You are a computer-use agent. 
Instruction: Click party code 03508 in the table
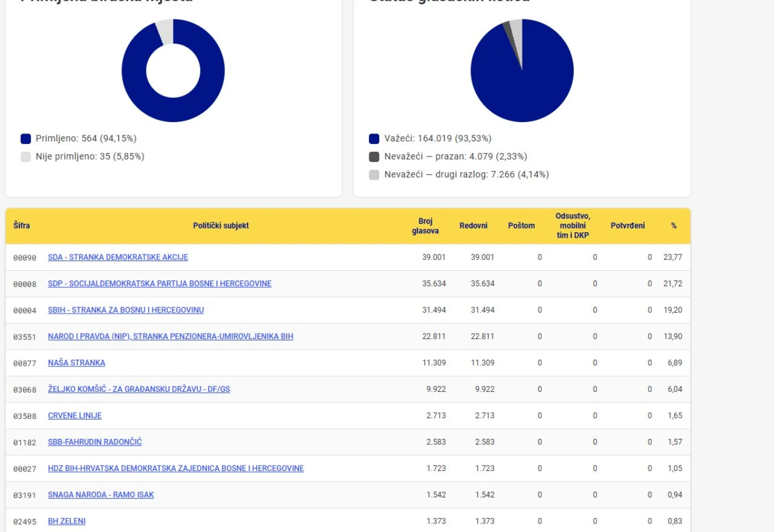coord(25,416)
